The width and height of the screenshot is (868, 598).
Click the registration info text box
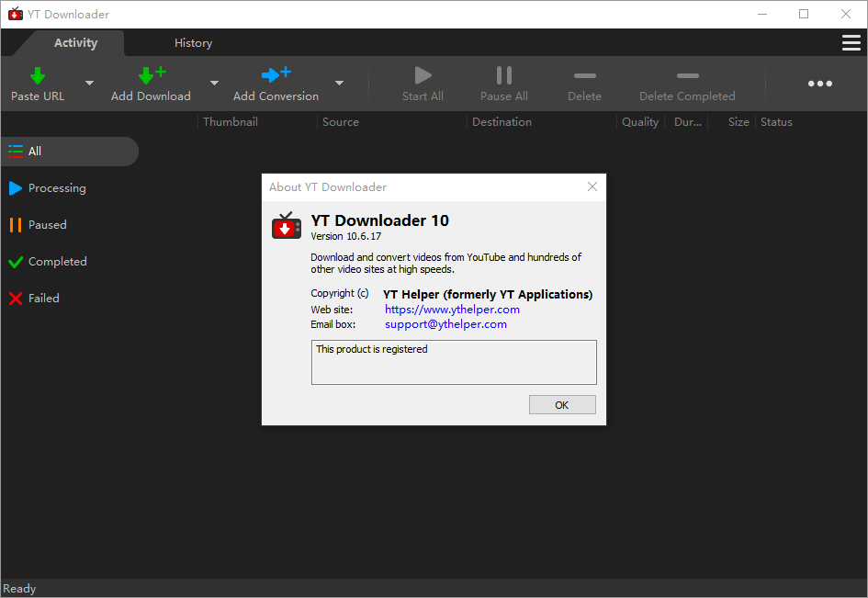click(x=454, y=362)
